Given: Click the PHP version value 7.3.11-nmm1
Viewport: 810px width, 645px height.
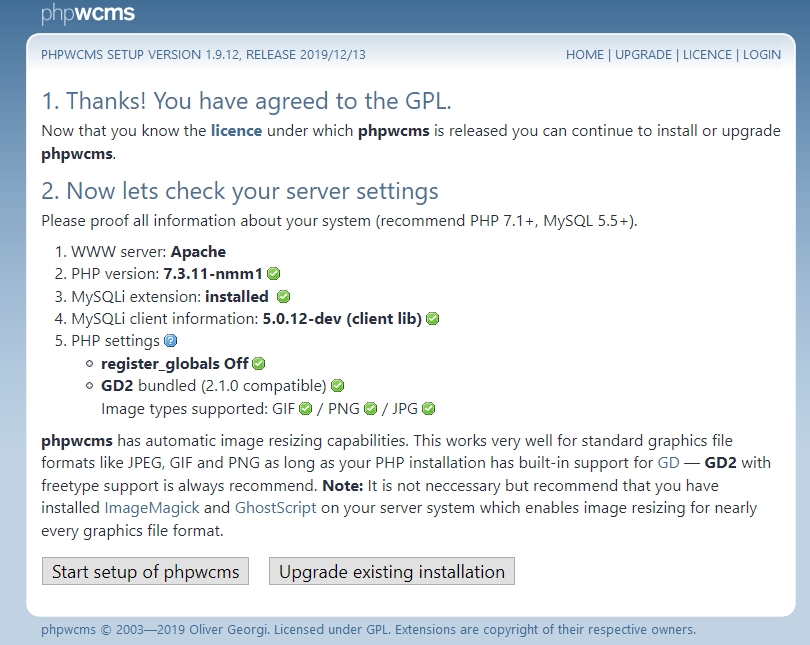Looking at the screenshot, I should click(213, 274).
